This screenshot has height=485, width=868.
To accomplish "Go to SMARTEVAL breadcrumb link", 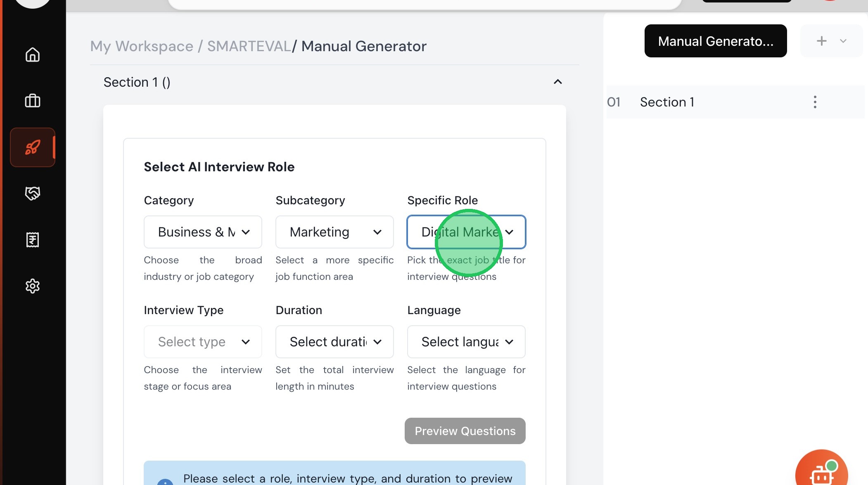I will click(x=249, y=46).
